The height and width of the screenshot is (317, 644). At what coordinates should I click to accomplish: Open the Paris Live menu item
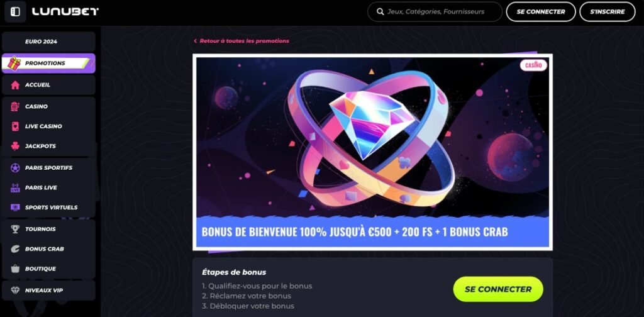48,187
